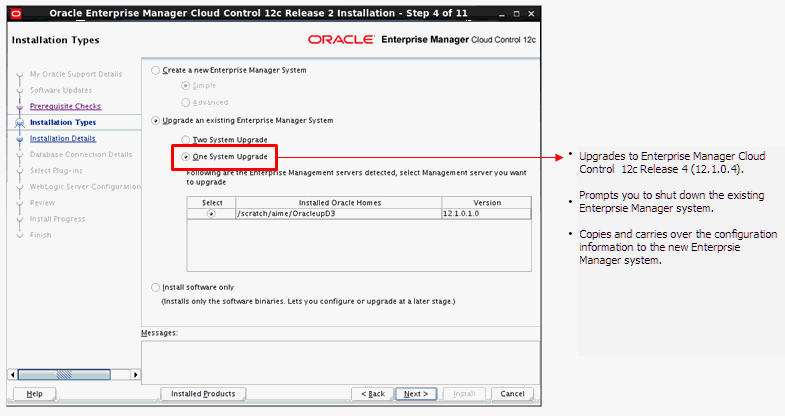Viewport: 785px width, 416px height.
Task: Click Select Plug-ins step
Action: tap(56, 171)
